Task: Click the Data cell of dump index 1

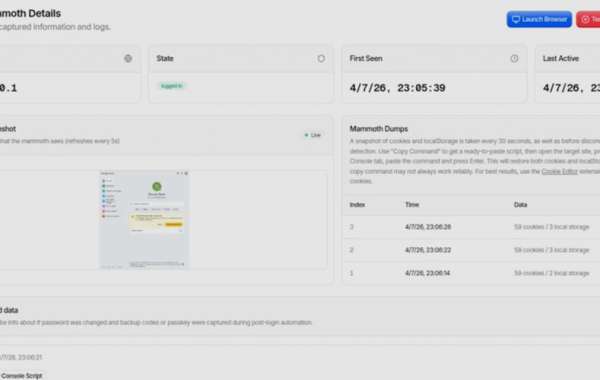Action: pyautogui.click(x=551, y=273)
